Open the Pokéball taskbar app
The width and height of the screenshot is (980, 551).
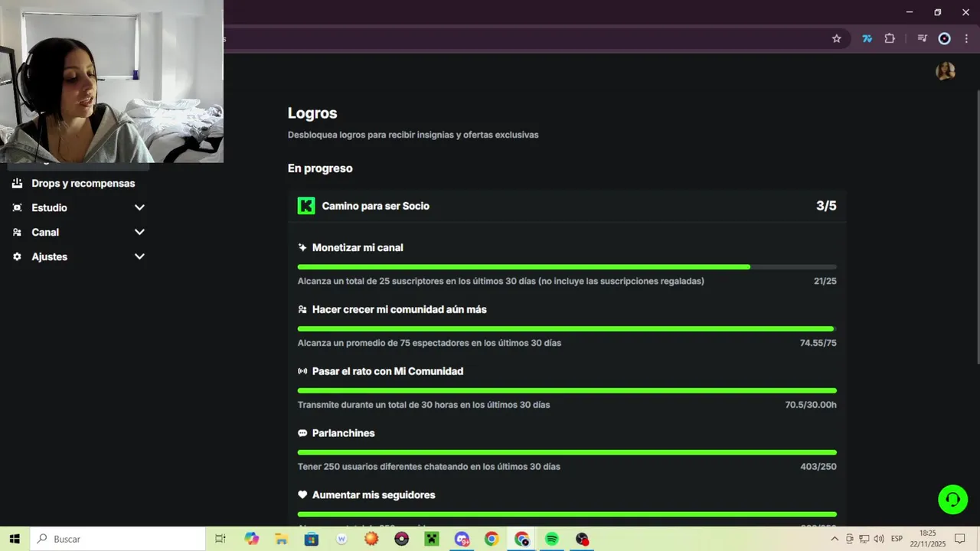[x=401, y=540]
